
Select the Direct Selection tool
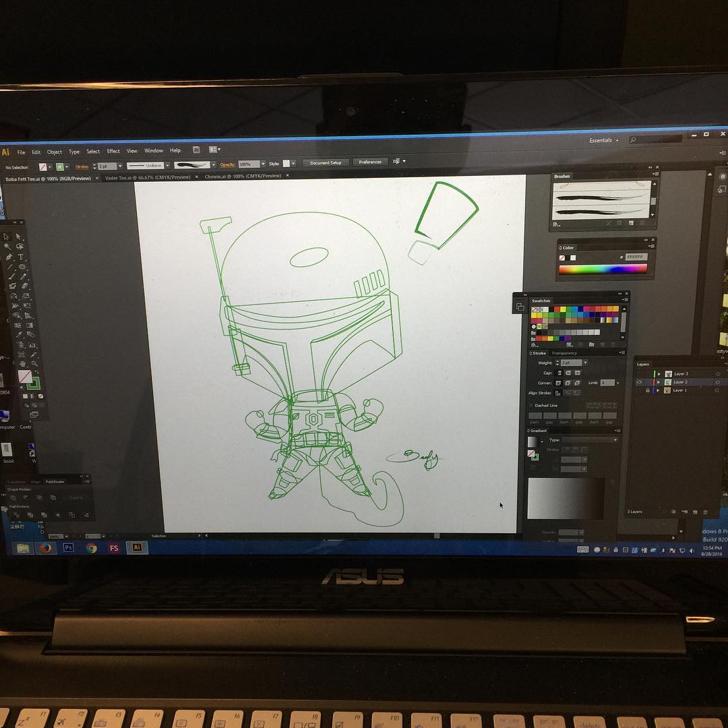[x=19, y=237]
